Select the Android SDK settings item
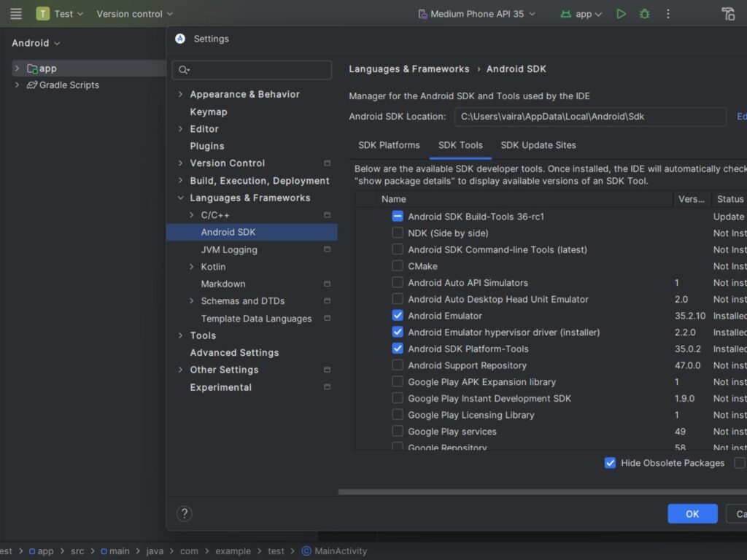Viewport: 747px width, 560px height. tap(252, 232)
